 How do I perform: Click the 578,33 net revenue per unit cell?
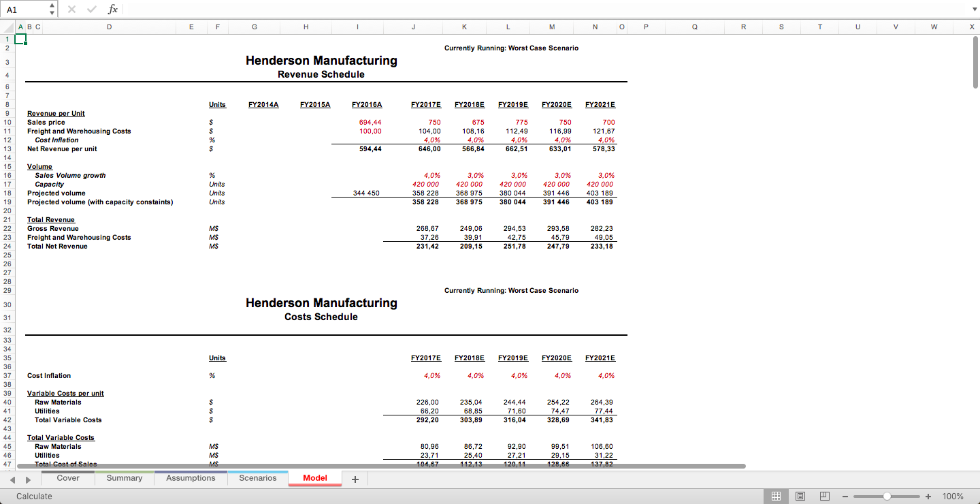point(602,148)
